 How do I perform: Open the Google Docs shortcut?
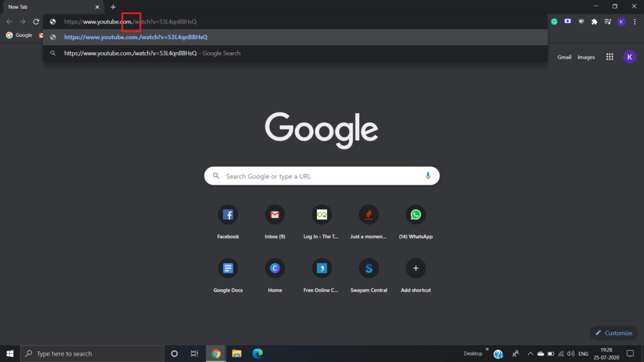pyautogui.click(x=228, y=275)
